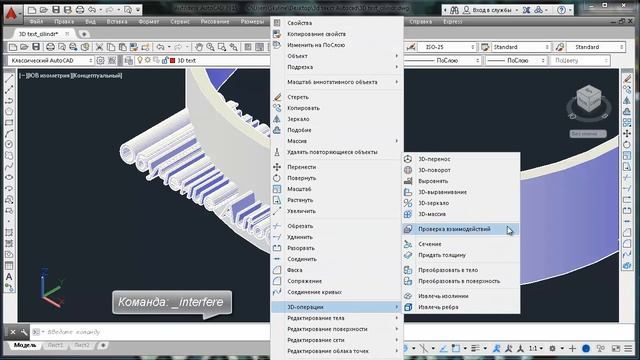Select the Line tool in the draw toolbar
The width and height of the screenshot is (640, 360).
coord(9,78)
